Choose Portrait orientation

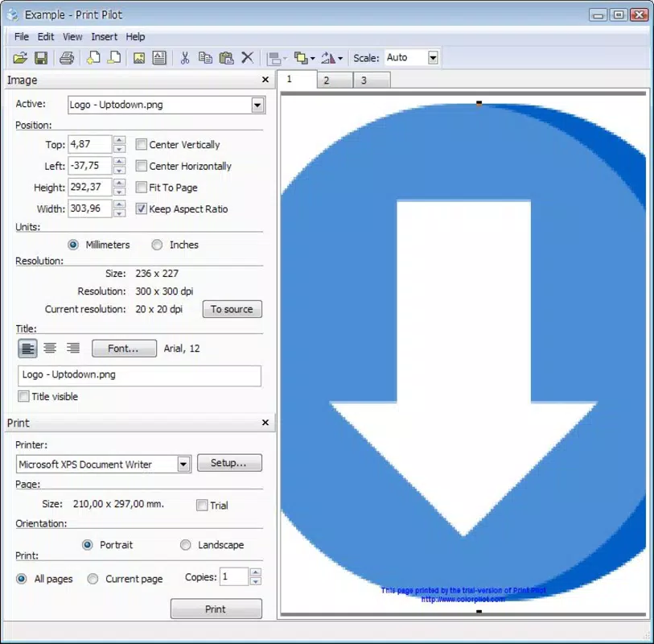tap(87, 545)
